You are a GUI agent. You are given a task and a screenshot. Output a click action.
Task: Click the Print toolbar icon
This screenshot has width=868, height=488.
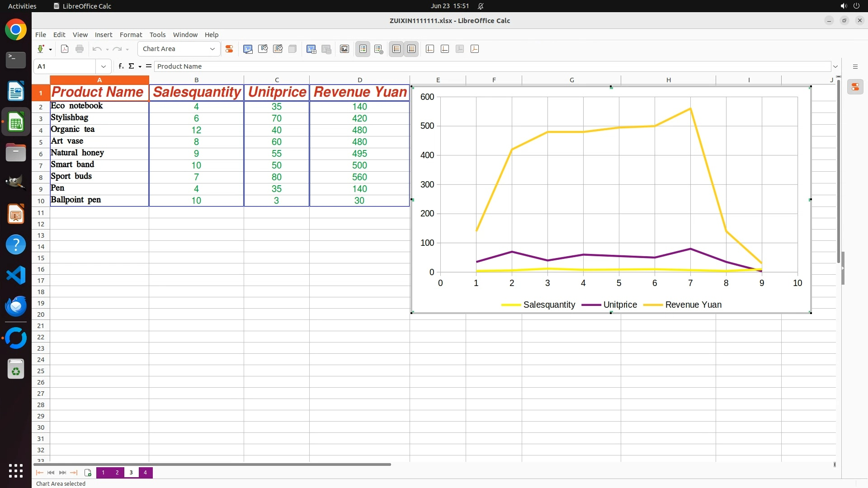pyautogui.click(x=80, y=49)
